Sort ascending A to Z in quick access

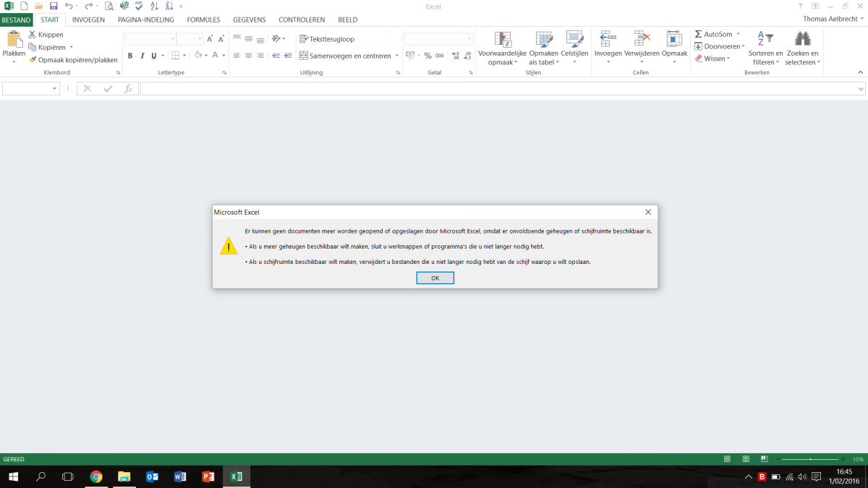tap(154, 6)
